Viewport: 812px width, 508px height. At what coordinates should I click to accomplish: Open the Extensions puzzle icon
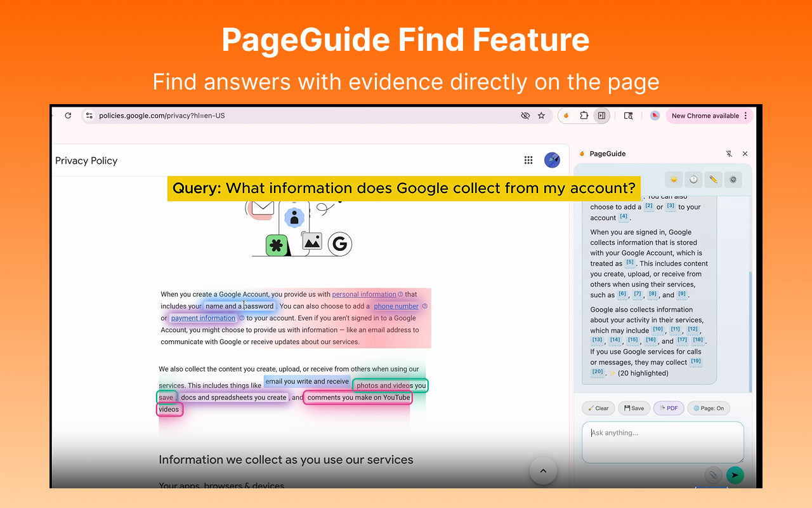pyautogui.click(x=584, y=116)
